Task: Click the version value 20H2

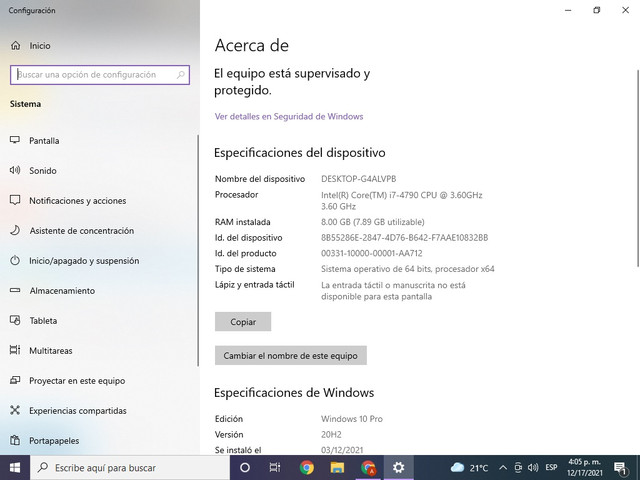Action: [331, 434]
